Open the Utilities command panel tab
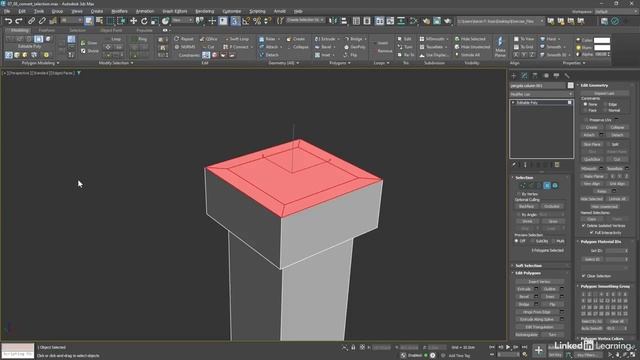Screen dimensions: 640x360 [x=567, y=76]
